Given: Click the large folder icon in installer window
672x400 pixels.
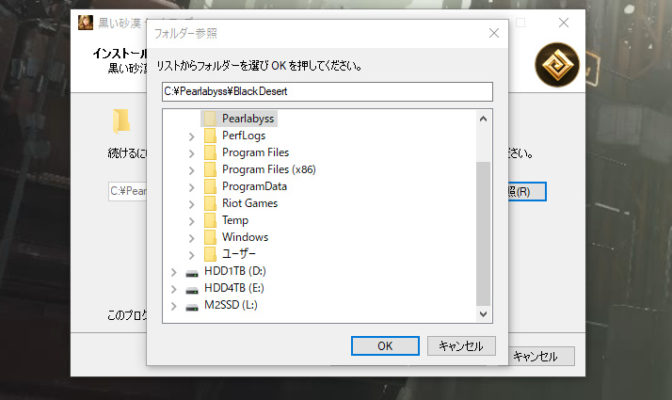Looking at the screenshot, I should click(x=121, y=121).
